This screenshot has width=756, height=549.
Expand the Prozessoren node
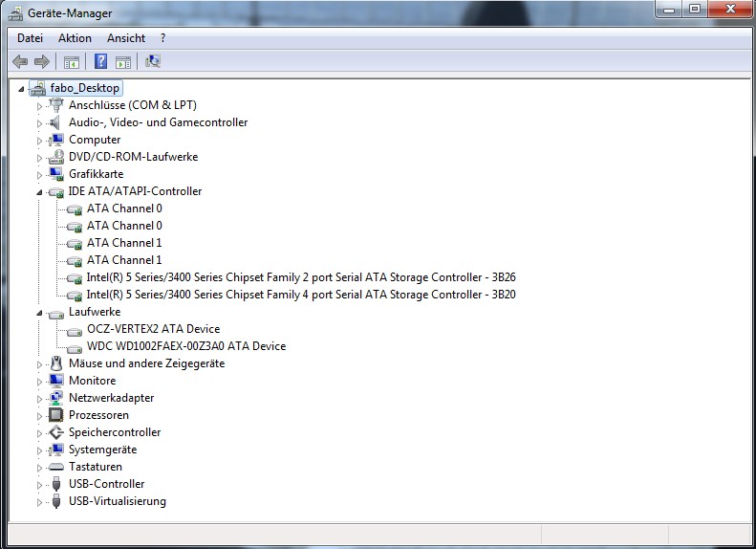point(39,416)
